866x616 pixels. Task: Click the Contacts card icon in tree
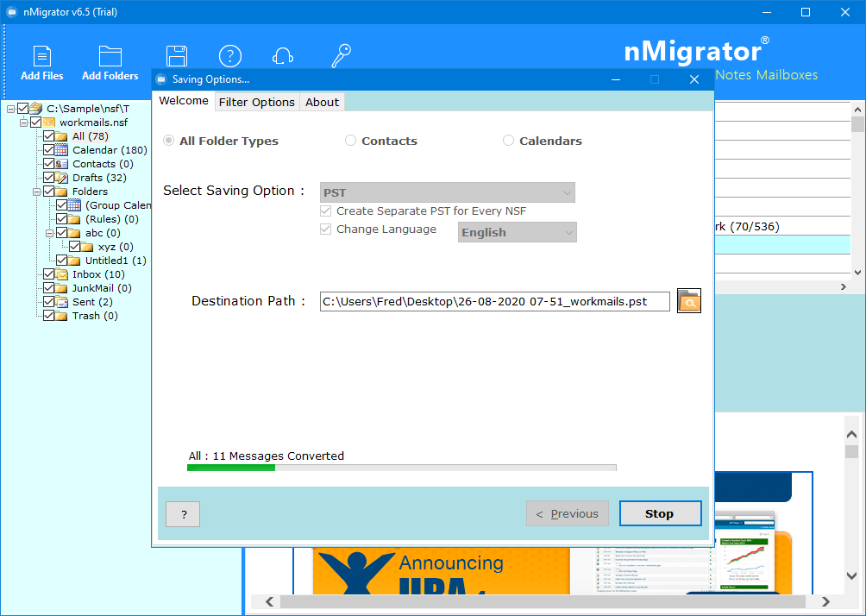pos(62,164)
